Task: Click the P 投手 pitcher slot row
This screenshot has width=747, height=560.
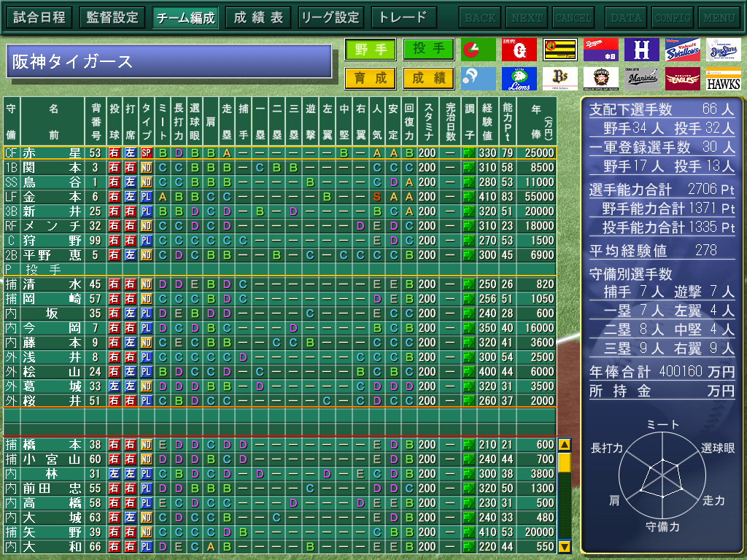Action: click(280, 270)
